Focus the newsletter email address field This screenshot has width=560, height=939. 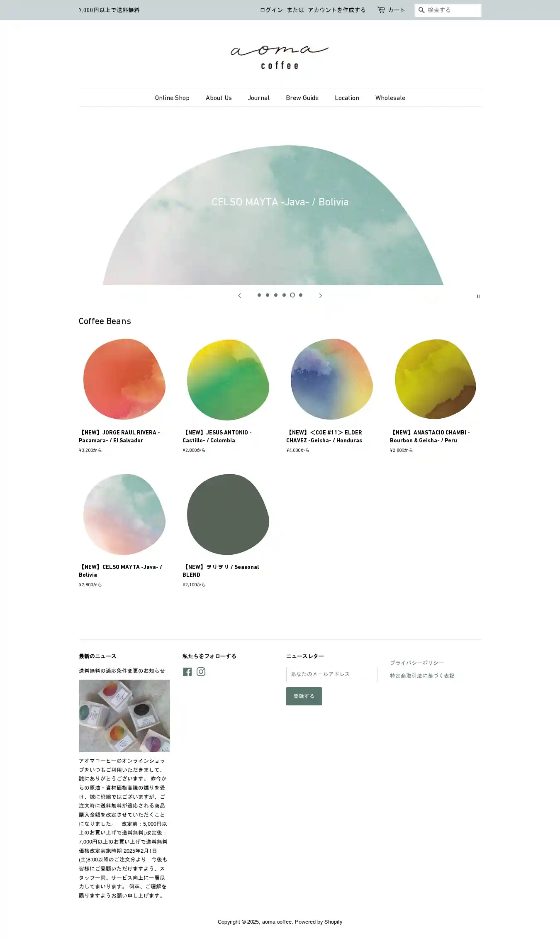point(332,674)
